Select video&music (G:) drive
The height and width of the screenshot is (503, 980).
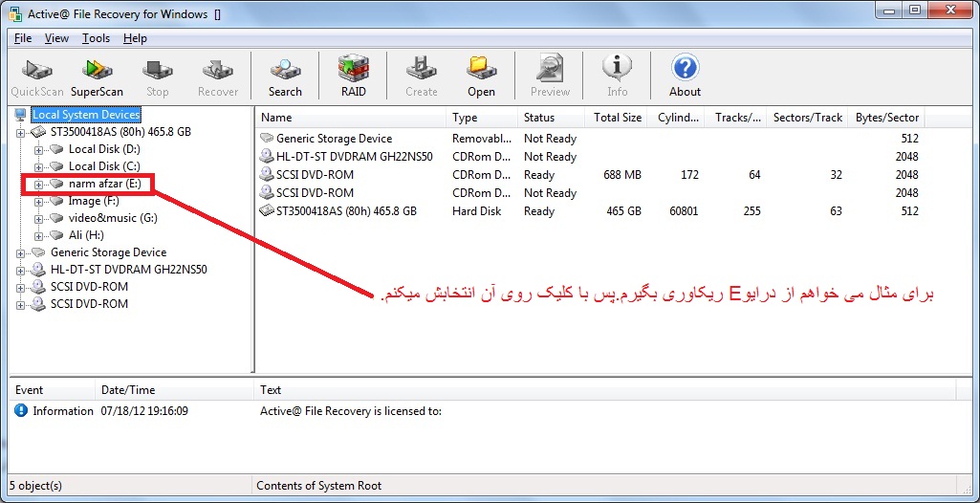coord(113,218)
